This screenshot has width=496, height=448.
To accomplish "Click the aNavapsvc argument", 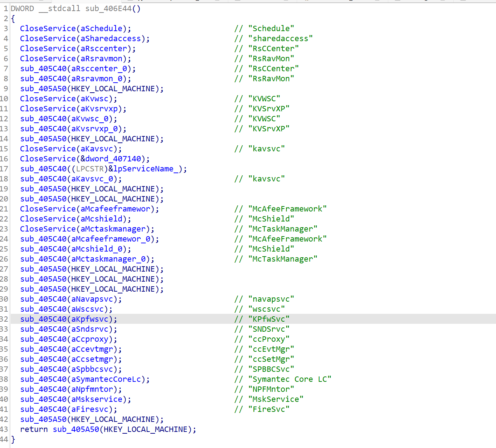I will (x=92, y=299).
